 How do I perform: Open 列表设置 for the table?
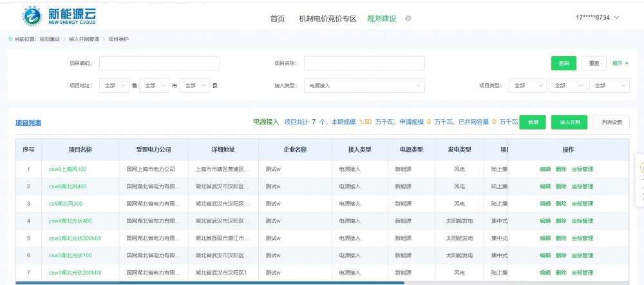coord(611,122)
